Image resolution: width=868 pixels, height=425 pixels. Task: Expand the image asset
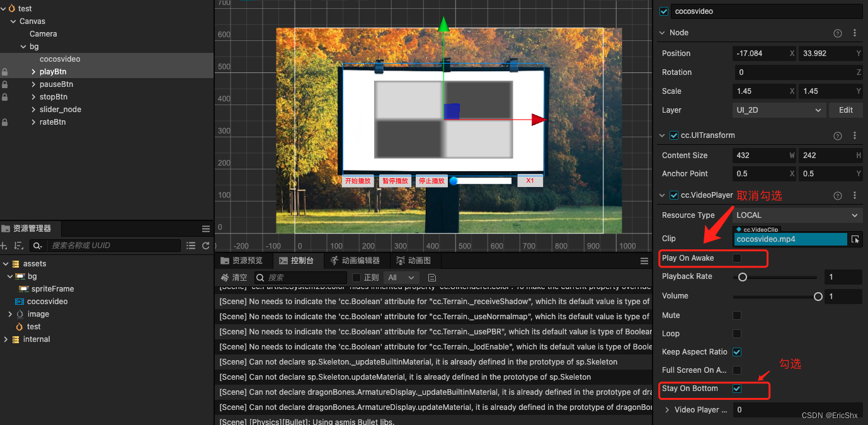(x=10, y=314)
